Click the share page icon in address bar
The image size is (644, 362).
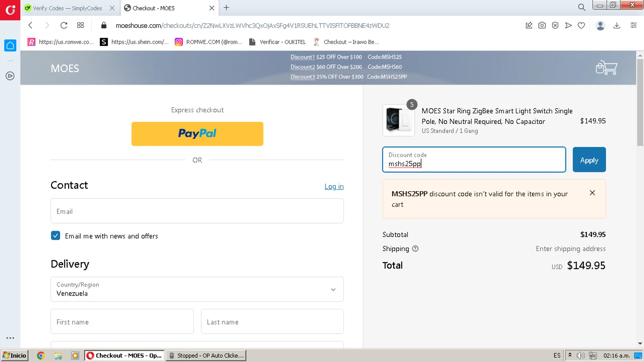(x=529, y=25)
